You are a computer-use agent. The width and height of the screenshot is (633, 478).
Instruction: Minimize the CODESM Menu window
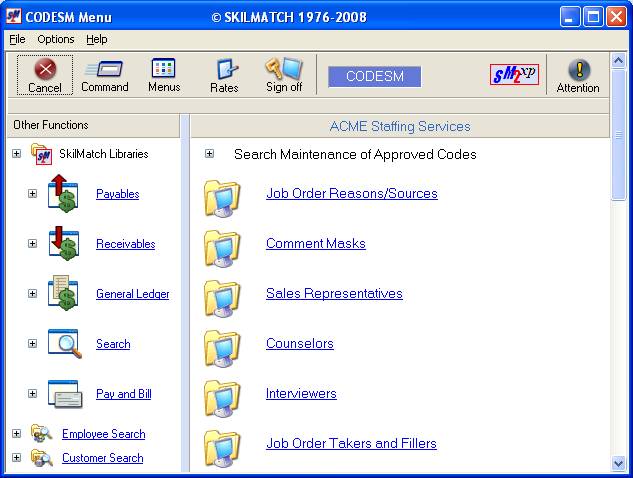tap(569, 17)
